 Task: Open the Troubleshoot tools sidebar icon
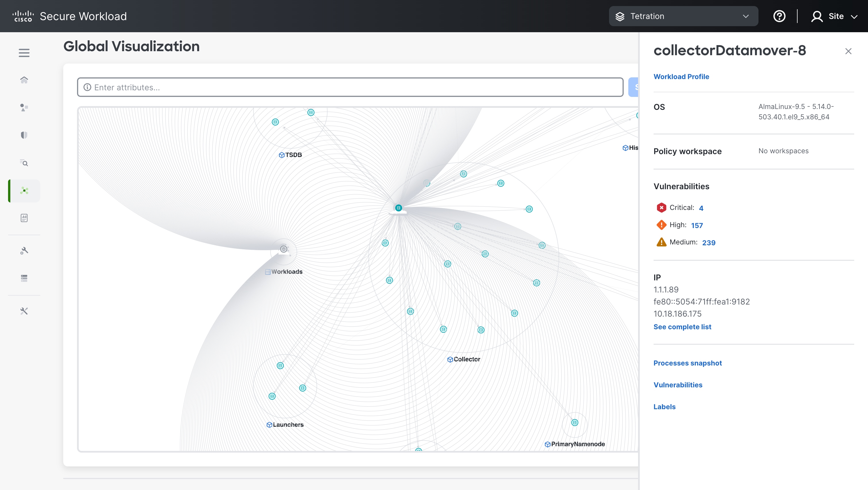(x=24, y=311)
